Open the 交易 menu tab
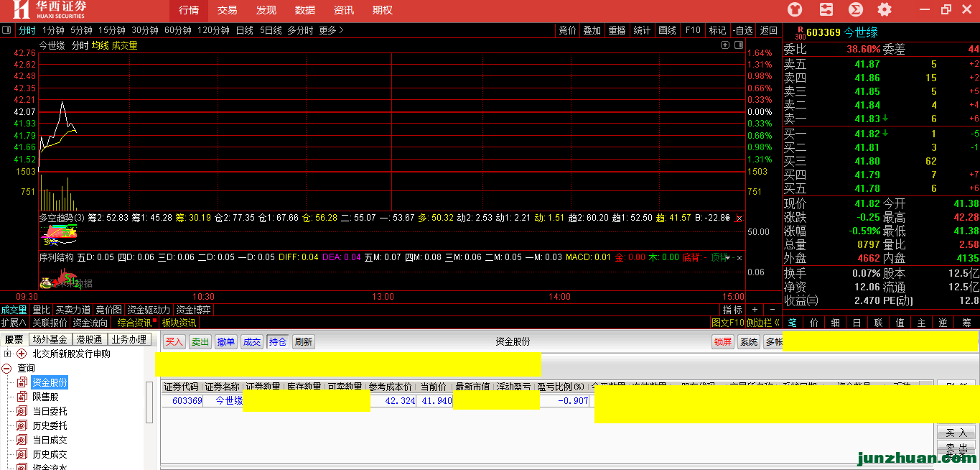The height and width of the screenshot is (470, 980). coord(228,10)
